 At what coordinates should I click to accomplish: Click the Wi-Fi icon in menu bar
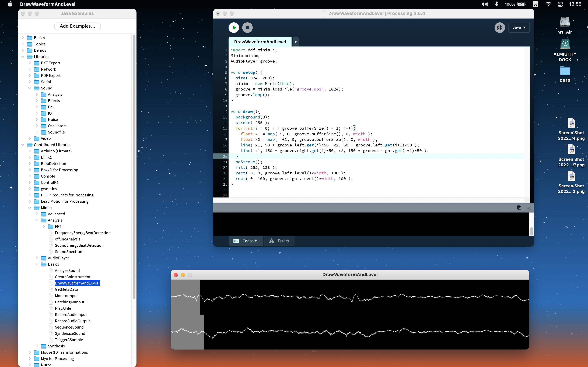point(548,4)
